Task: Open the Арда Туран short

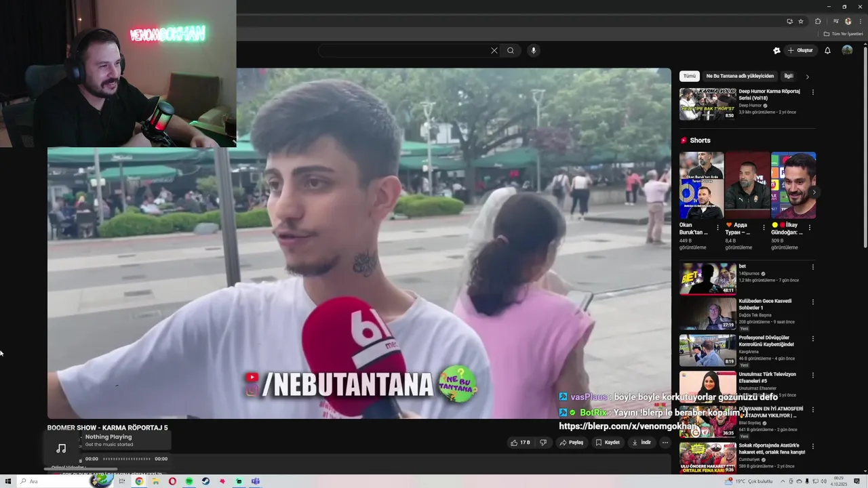Action: point(747,185)
